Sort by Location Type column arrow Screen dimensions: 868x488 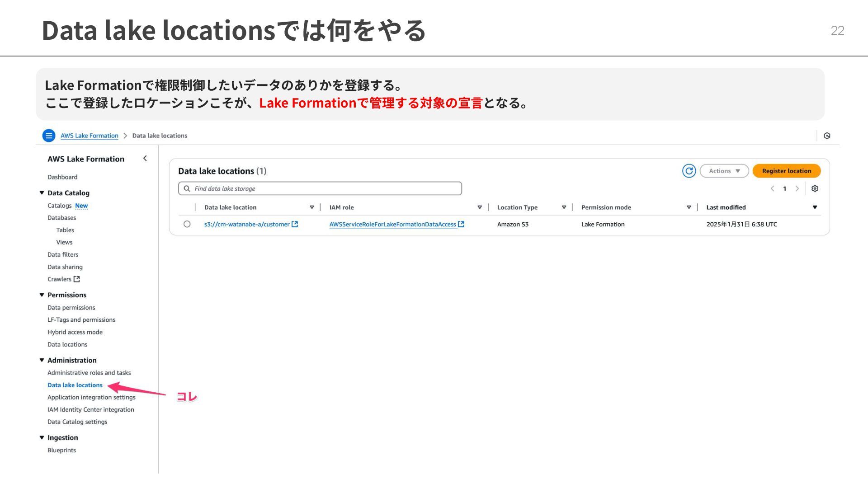[564, 207]
